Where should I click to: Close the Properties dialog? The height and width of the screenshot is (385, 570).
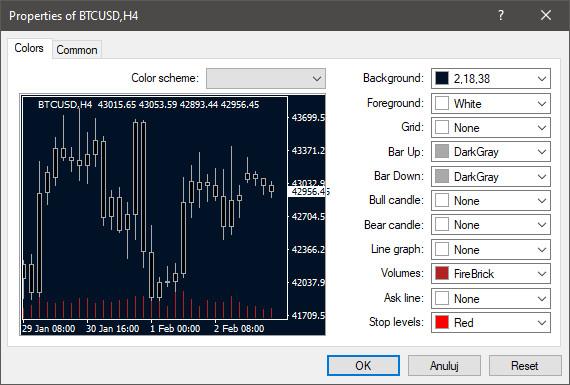(546, 15)
